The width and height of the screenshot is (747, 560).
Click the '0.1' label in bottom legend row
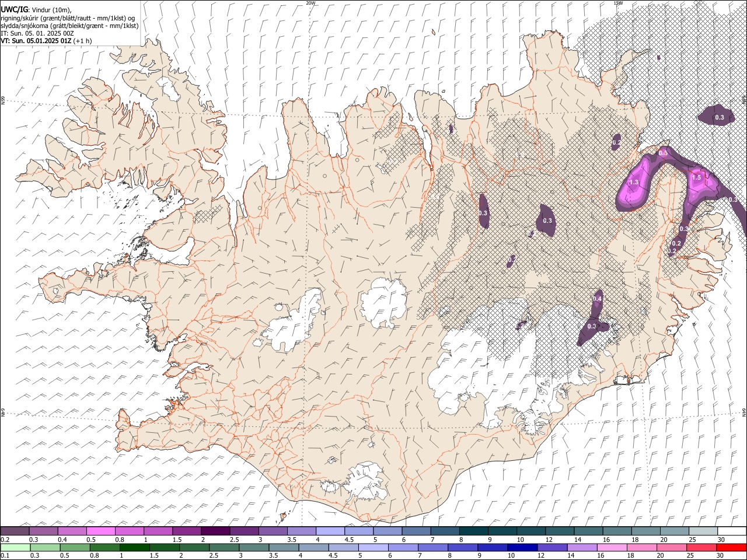pyautogui.click(x=5, y=555)
